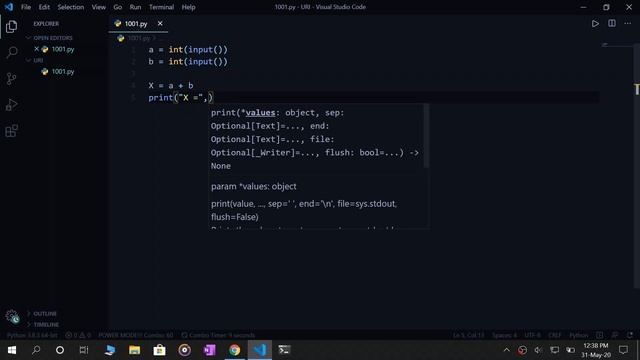This screenshot has height=360, width=640.
Task: Open Cortana from the taskbar
Action: (60, 350)
